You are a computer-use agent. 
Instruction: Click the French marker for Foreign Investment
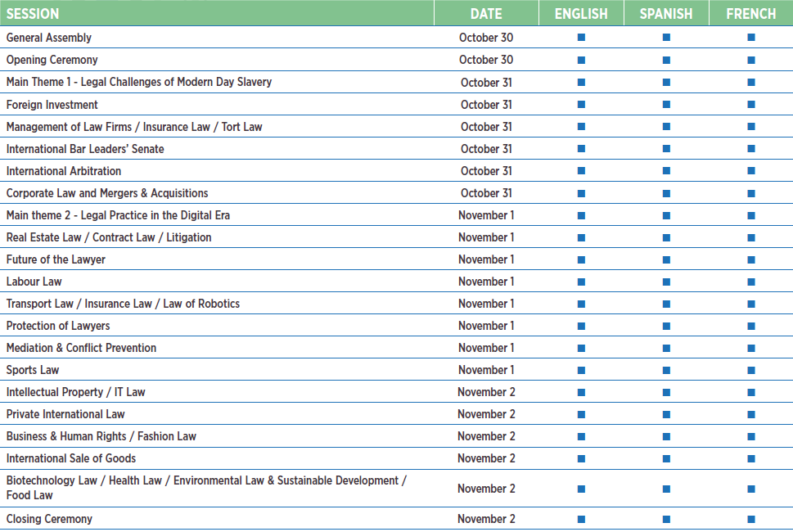click(x=750, y=105)
